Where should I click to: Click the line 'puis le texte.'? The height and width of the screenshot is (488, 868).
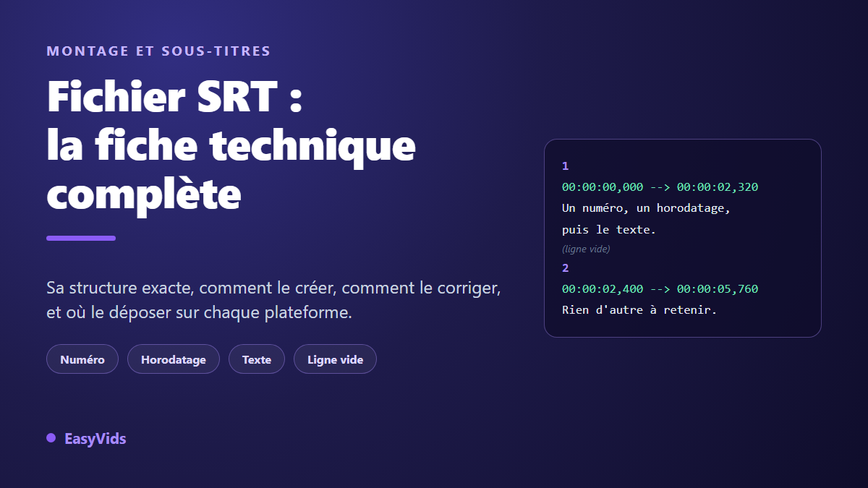608,230
